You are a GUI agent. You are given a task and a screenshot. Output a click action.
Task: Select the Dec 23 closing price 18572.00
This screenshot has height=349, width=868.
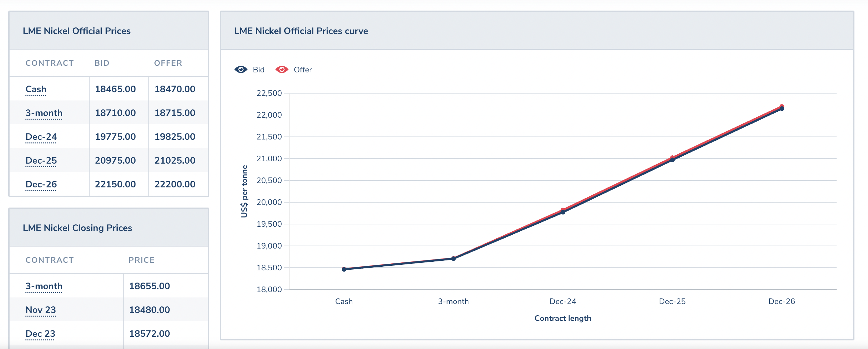(x=150, y=333)
